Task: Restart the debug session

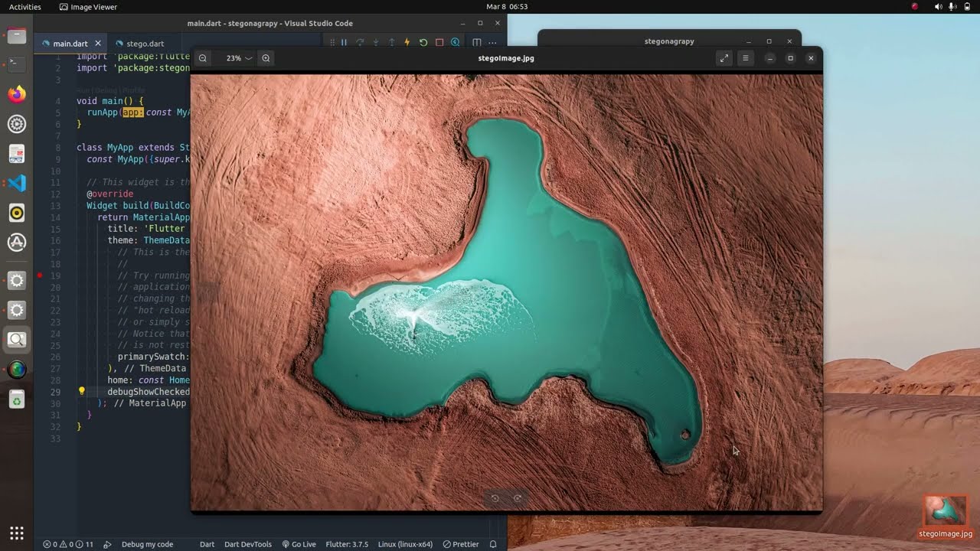Action: point(423,43)
